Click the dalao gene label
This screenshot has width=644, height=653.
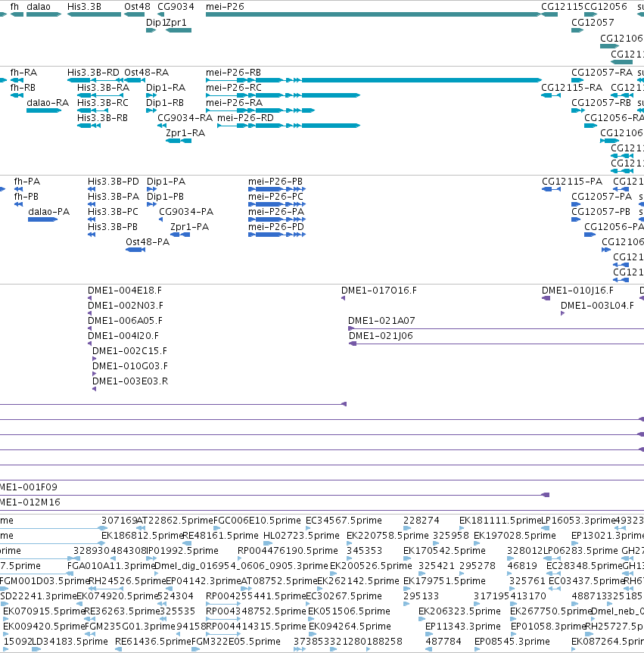point(39,7)
